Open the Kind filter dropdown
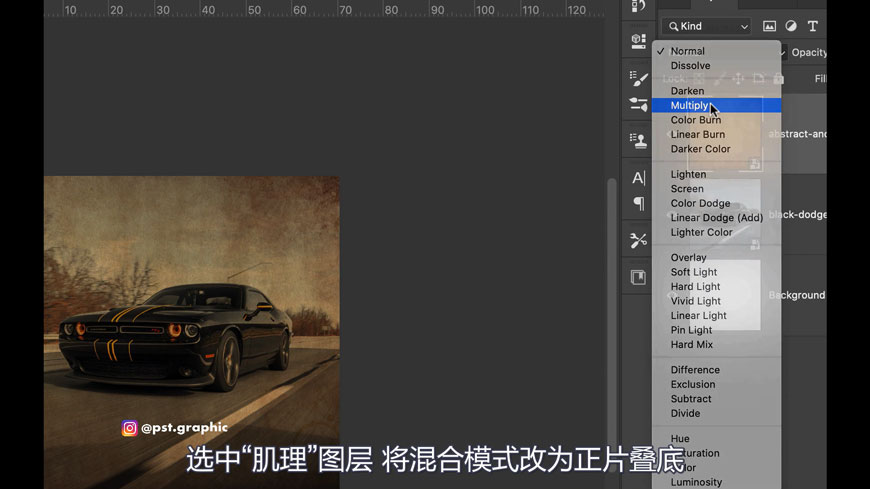The image size is (870, 489). point(706,26)
